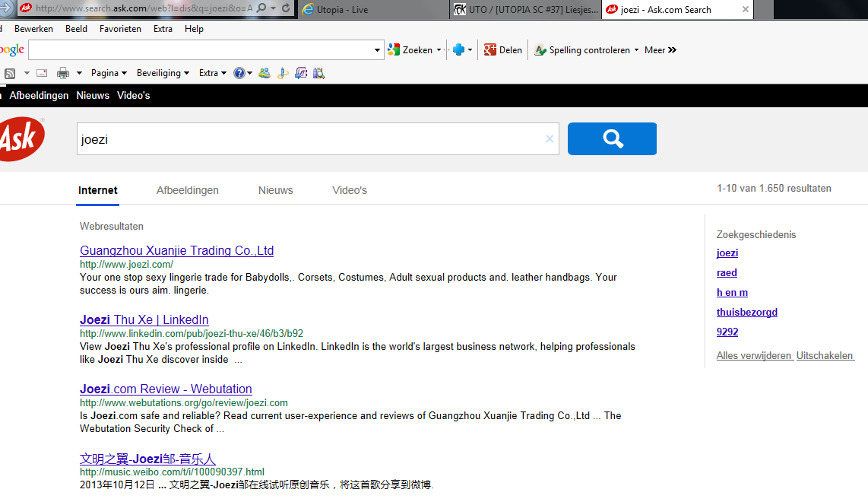This screenshot has height=502, width=868.
Task: Expand Spelling controleren dropdown arrow
Action: coord(637,50)
